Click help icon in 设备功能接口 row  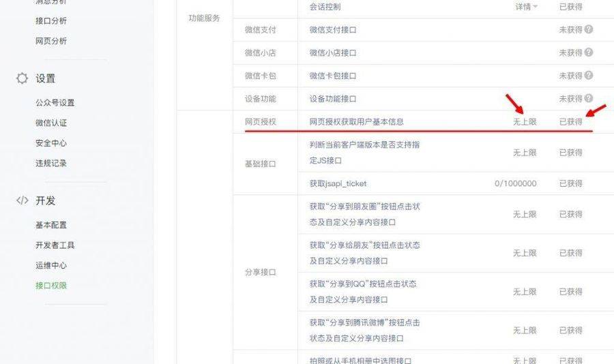pyautogui.click(x=588, y=98)
